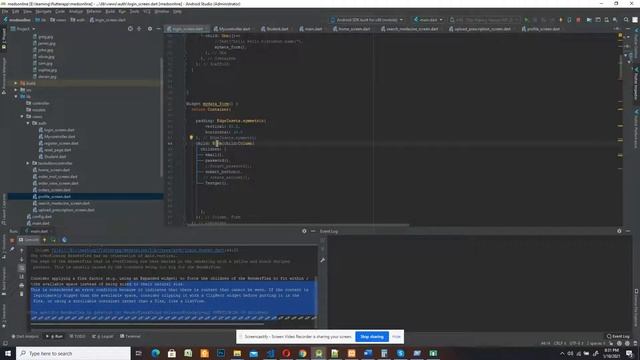The height and width of the screenshot is (360, 640).
Task: Select login_screen.dart in project tree
Action: coord(59,130)
